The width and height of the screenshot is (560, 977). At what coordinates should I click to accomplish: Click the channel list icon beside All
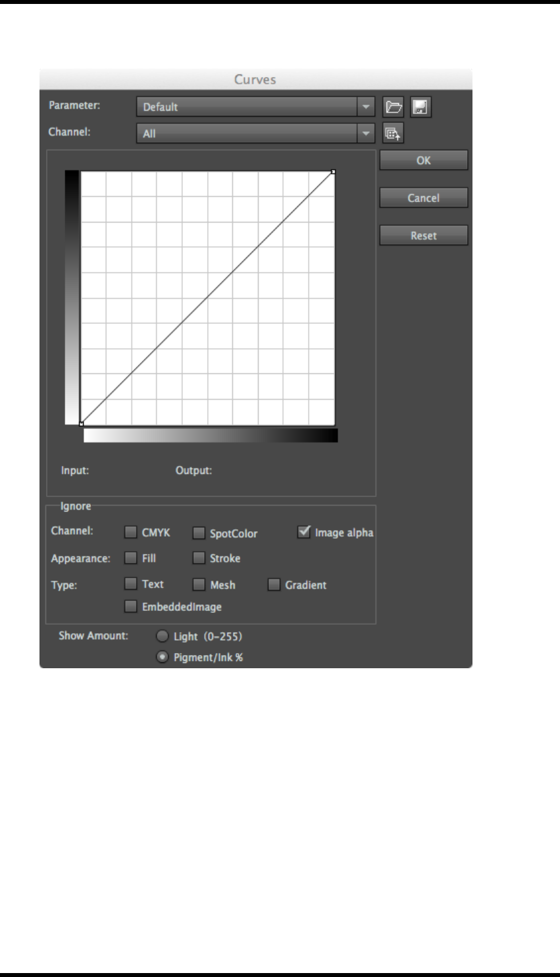point(393,134)
